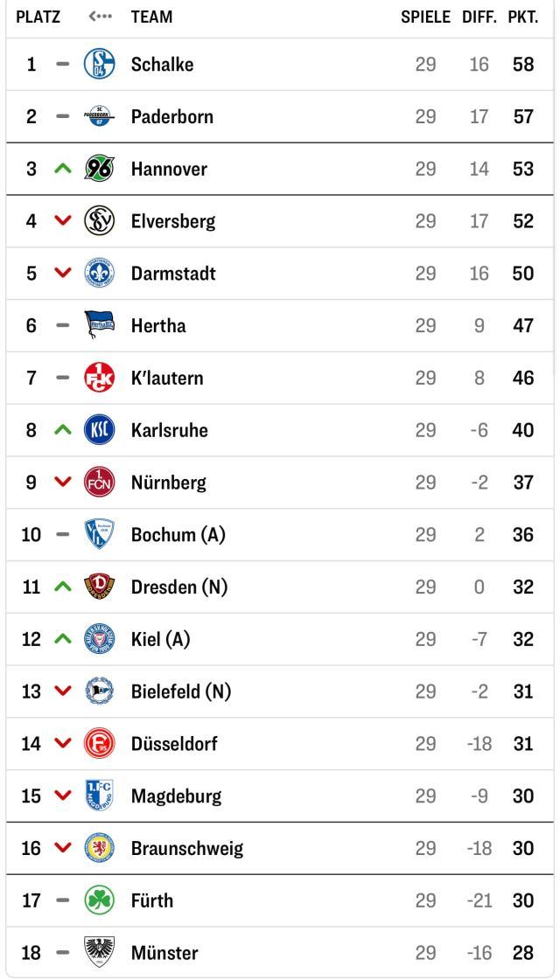
Task: Click the Düsseldorf red club logo
Action: point(99,744)
